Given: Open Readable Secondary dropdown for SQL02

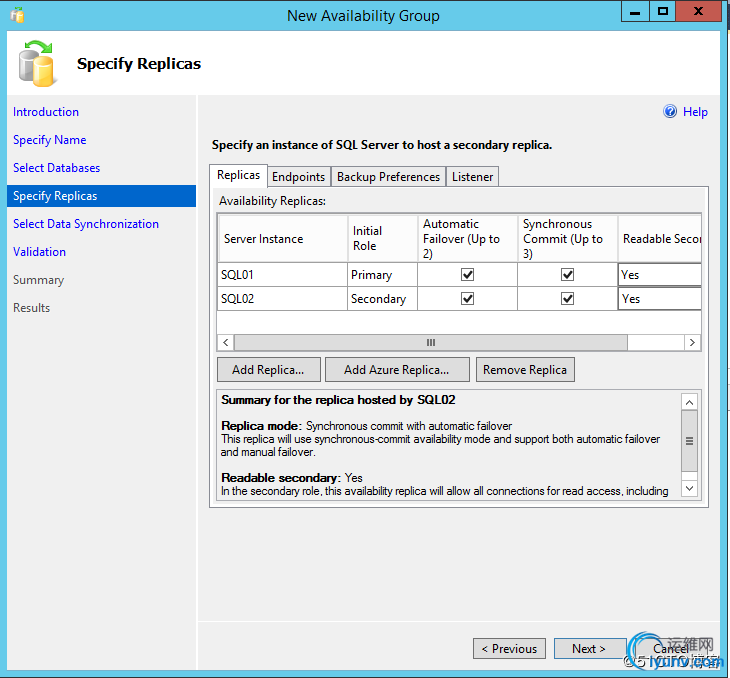Looking at the screenshot, I should point(660,298).
